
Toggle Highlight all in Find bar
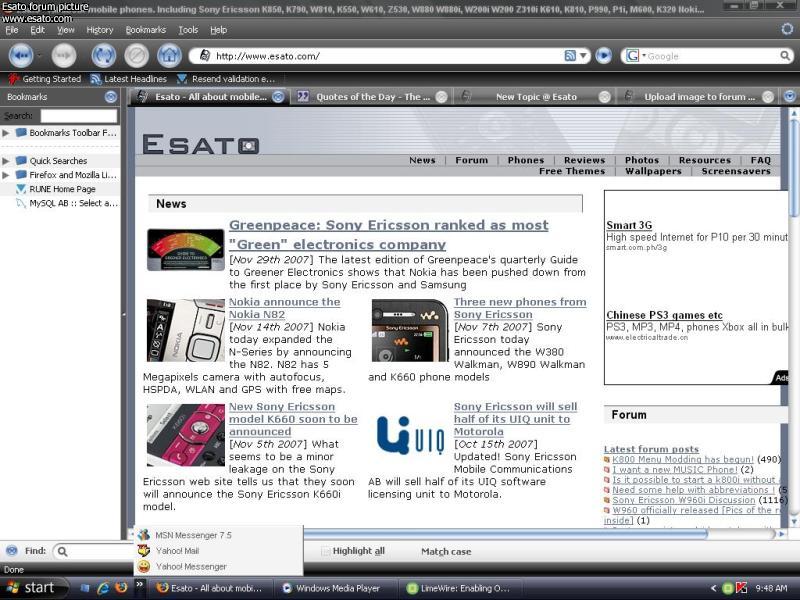point(353,552)
